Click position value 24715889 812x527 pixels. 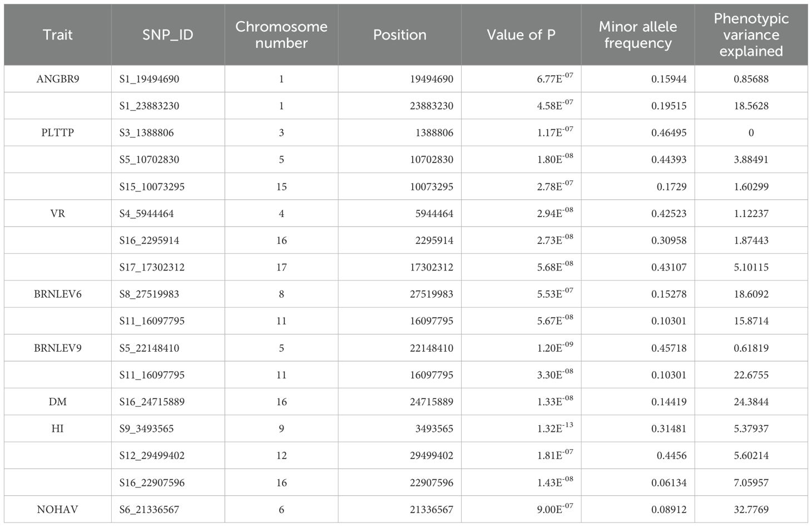432,402
